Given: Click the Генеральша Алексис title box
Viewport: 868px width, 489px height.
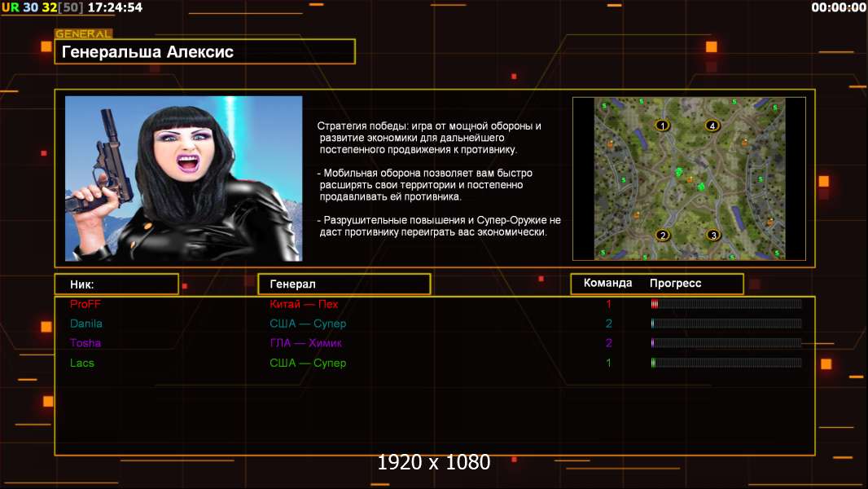Looking at the screenshot, I should (x=204, y=52).
